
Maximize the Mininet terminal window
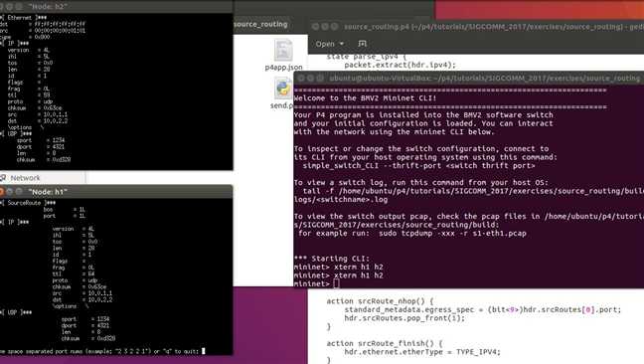point(320,78)
